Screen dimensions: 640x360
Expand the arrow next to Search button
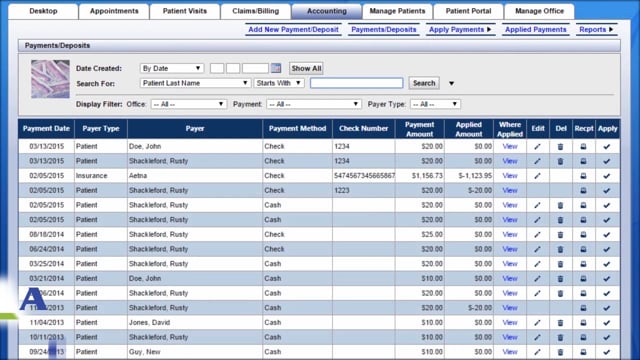(x=451, y=83)
